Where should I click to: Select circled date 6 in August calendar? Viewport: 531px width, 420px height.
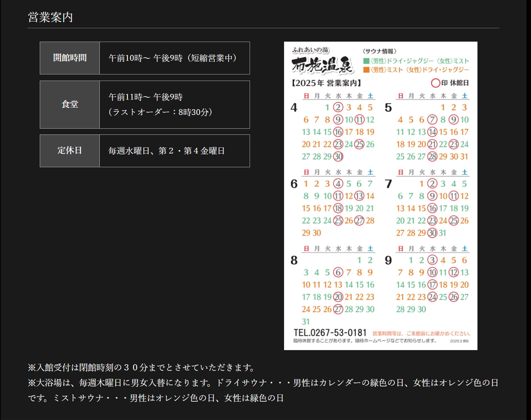click(x=338, y=272)
